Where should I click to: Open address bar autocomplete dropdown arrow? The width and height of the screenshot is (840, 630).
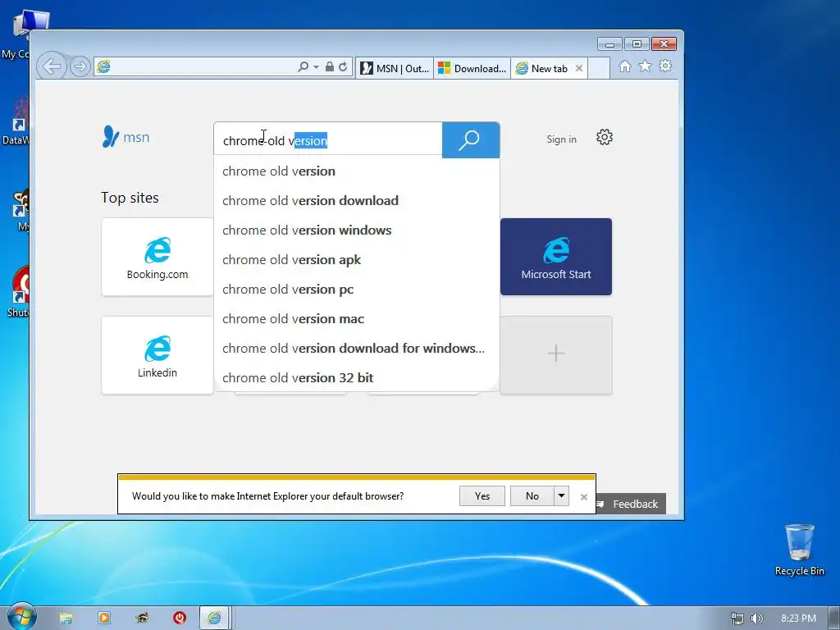pos(316,67)
